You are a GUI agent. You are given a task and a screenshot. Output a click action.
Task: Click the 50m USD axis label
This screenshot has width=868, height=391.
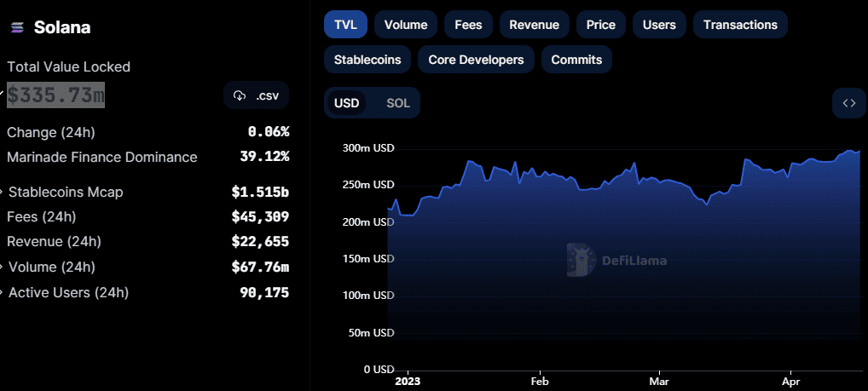coord(372,333)
